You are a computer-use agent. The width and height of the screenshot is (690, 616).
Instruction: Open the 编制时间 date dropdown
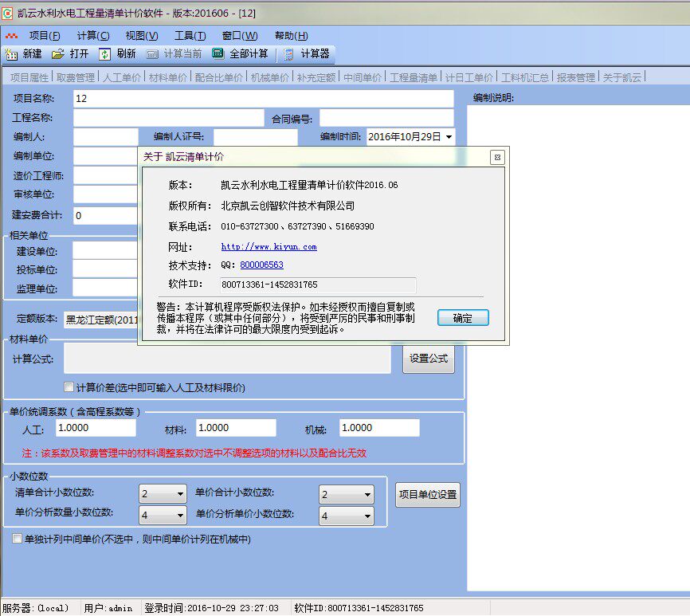click(449, 137)
